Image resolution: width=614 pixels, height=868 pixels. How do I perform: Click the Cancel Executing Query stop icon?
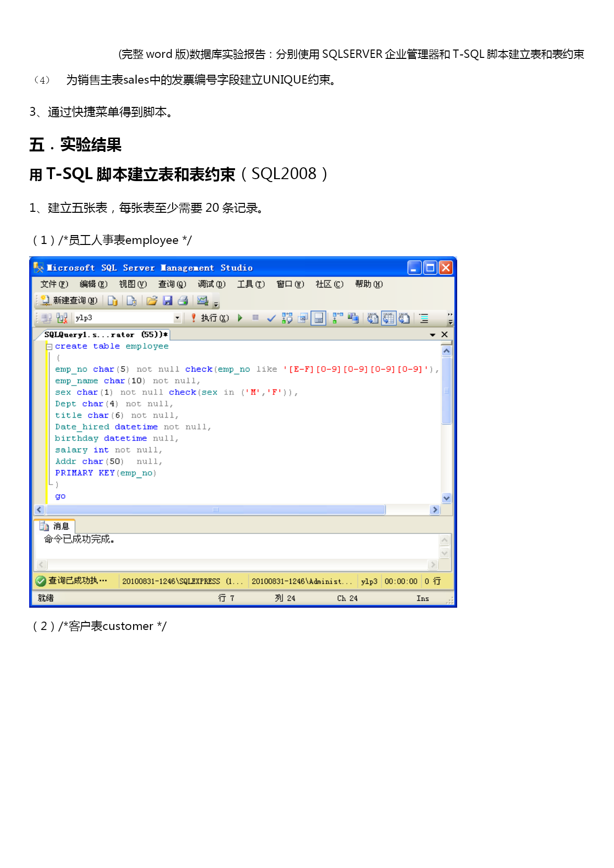click(255, 318)
